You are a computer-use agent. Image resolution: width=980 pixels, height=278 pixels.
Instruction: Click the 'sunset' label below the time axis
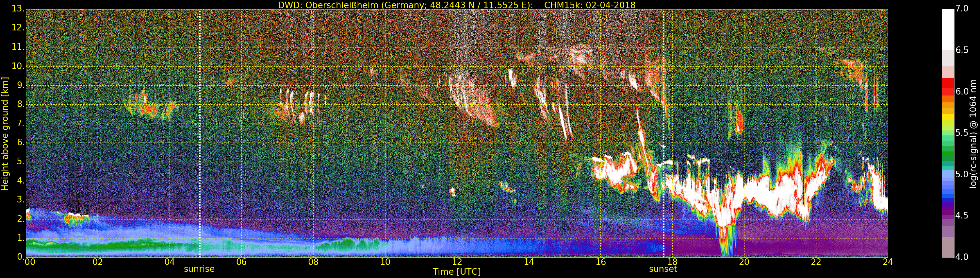pos(663,269)
